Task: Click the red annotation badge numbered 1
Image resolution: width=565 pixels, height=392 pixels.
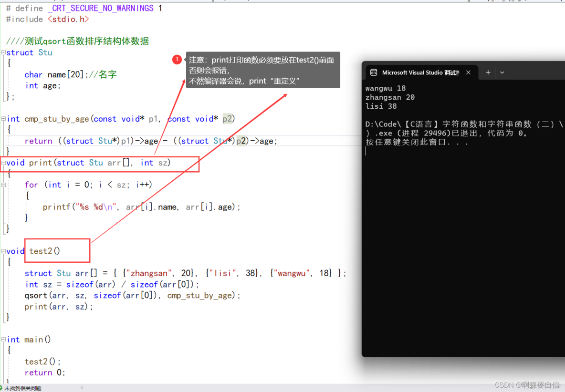Action: [177, 60]
